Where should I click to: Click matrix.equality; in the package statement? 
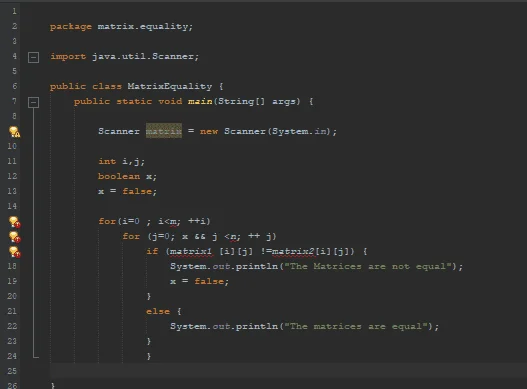click(145, 27)
